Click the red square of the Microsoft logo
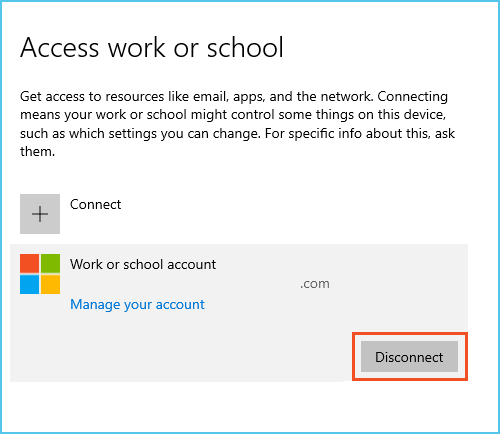500x434 pixels. coord(29,264)
